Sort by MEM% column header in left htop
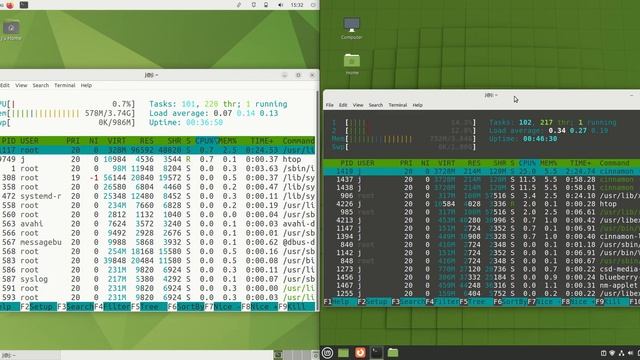 coord(228,141)
